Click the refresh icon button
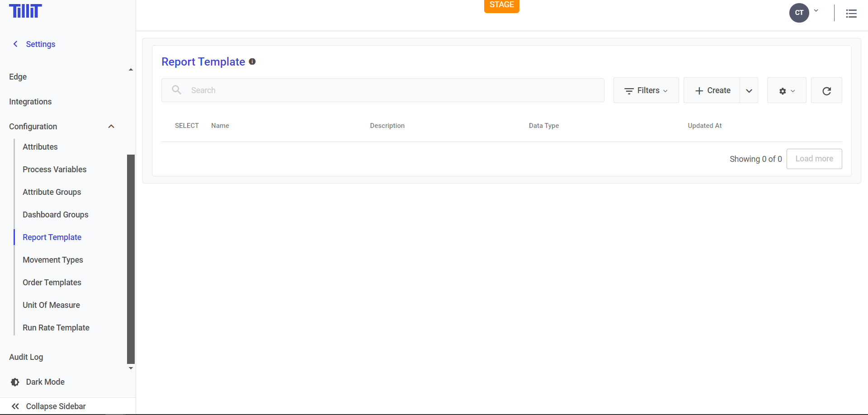The height and width of the screenshot is (415, 868). (x=826, y=90)
